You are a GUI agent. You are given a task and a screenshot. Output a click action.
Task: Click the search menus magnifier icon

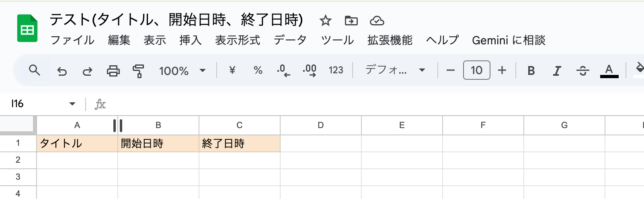(35, 70)
